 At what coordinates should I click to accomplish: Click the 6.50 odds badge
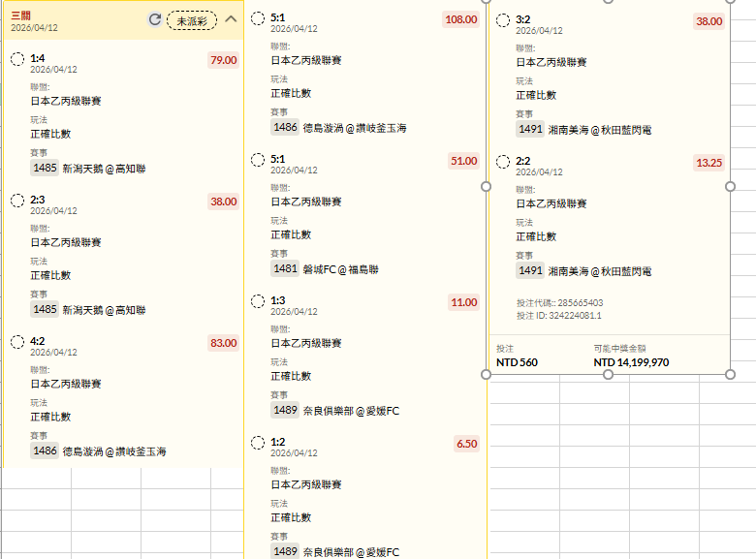[x=466, y=444]
